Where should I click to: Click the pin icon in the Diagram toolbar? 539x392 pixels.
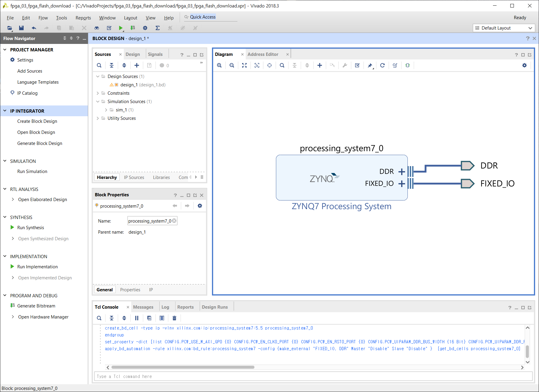370,65
